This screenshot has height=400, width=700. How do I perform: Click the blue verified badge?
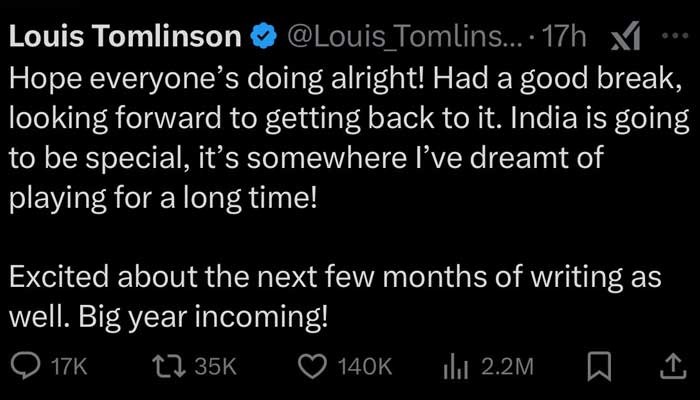pyautogui.click(x=264, y=38)
